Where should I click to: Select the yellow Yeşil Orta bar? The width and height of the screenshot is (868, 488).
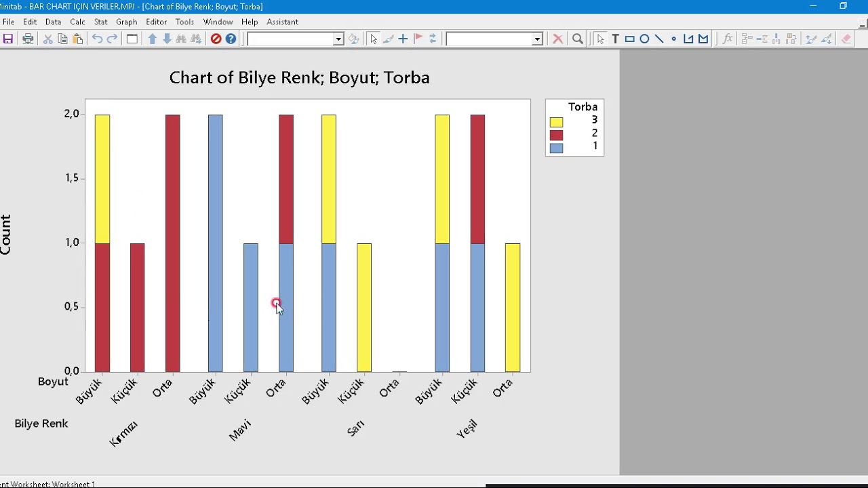click(x=513, y=308)
